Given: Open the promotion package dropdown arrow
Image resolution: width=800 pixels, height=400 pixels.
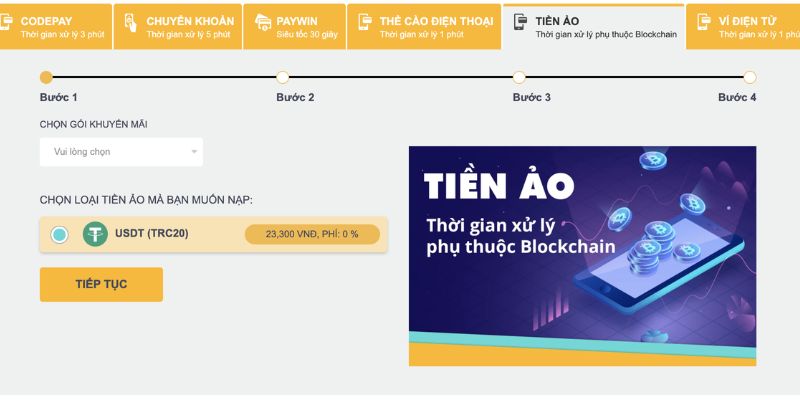Looking at the screenshot, I should point(194,152).
